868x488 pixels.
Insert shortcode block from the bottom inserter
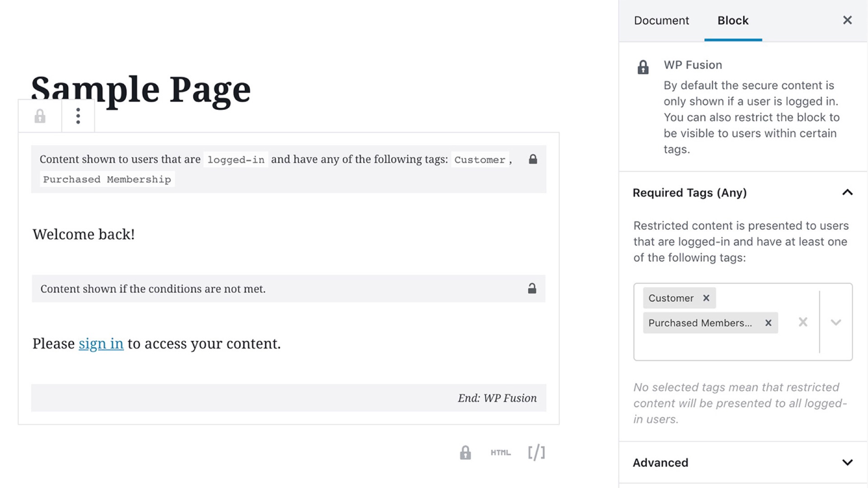pos(536,452)
